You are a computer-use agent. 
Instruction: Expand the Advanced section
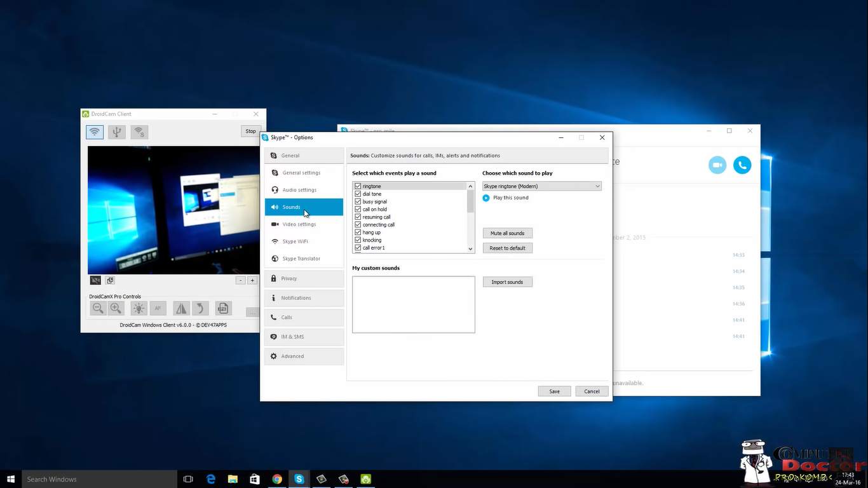pyautogui.click(x=304, y=356)
